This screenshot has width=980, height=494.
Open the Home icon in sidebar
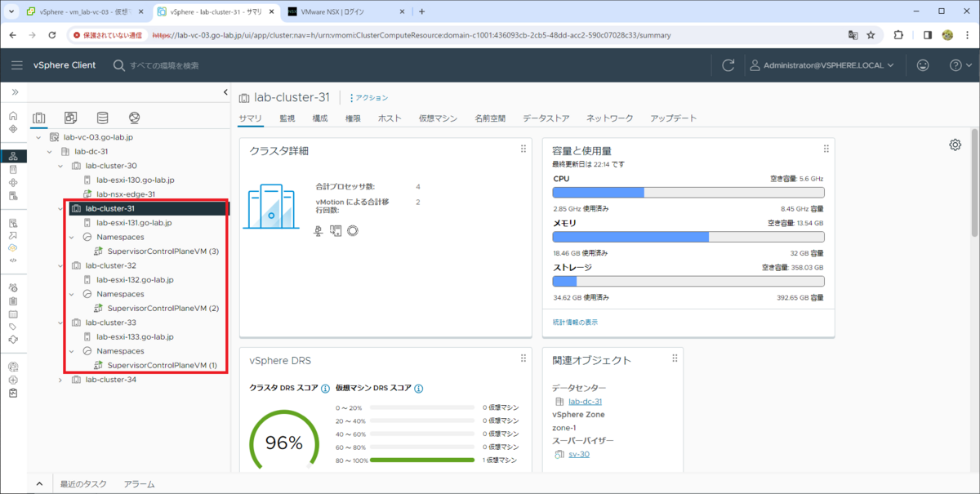point(13,117)
